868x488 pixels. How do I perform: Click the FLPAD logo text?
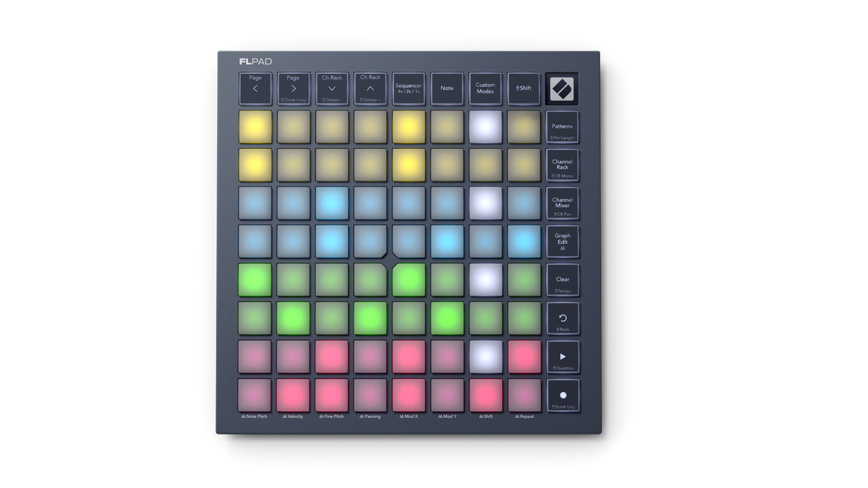pos(255,61)
